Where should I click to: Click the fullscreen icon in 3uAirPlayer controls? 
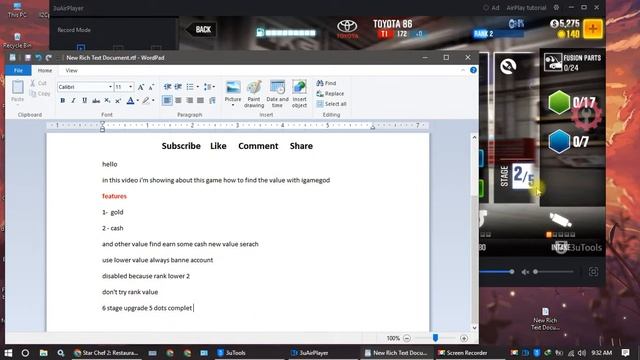click(593, 272)
